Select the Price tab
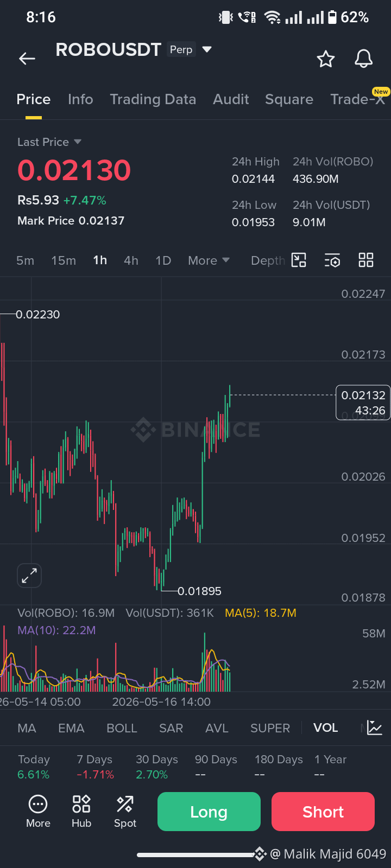Screen dimensions: 391x868 [34, 99]
